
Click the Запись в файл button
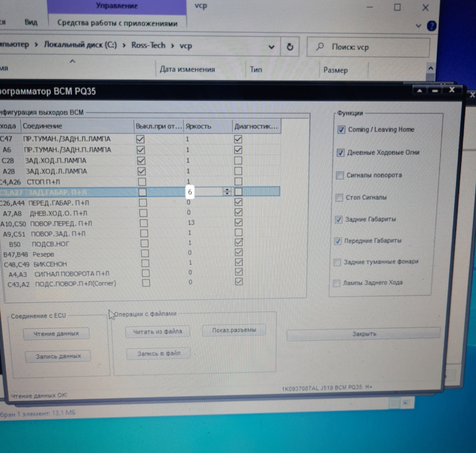pos(158,353)
